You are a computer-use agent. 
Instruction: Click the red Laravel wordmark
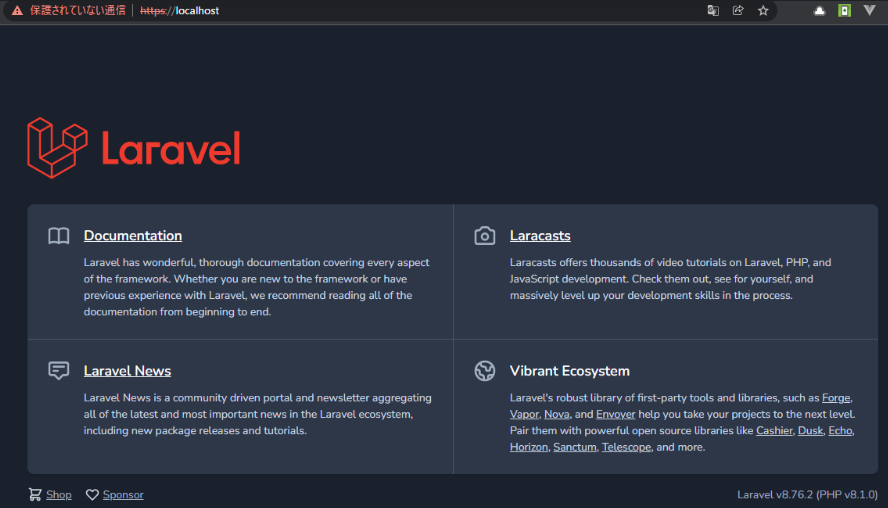171,148
